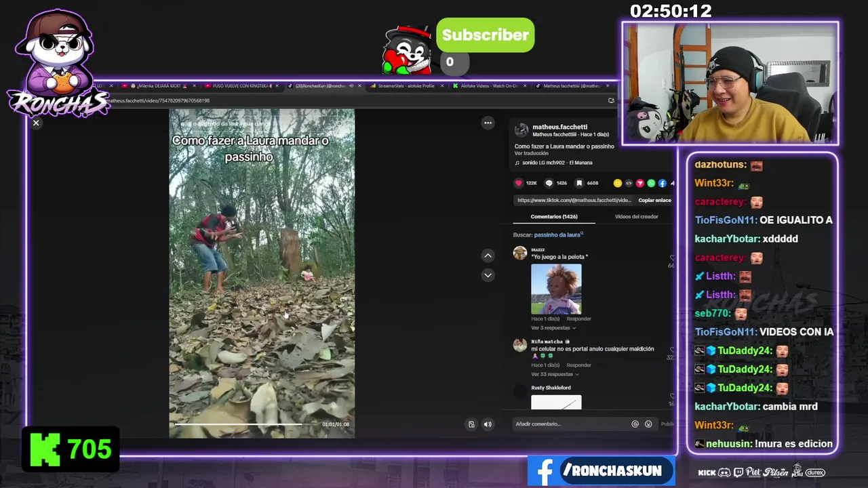
Task: Click the yellow repost share icon
Action: [x=617, y=183]
